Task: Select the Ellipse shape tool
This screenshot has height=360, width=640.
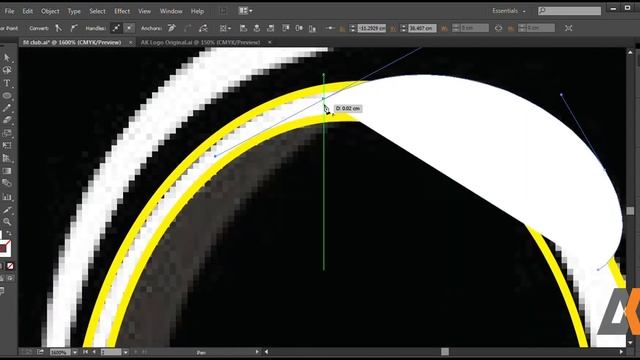Action: pos(7,96)
